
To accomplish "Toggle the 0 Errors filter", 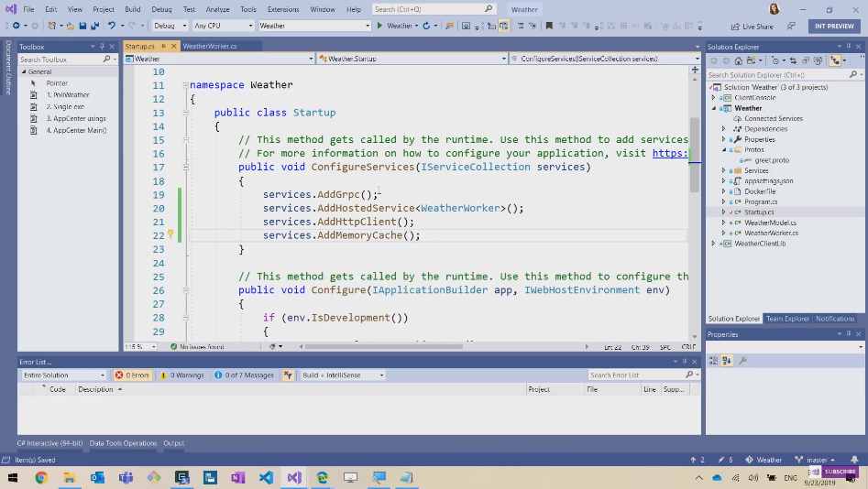I will [x=132, y=375].
